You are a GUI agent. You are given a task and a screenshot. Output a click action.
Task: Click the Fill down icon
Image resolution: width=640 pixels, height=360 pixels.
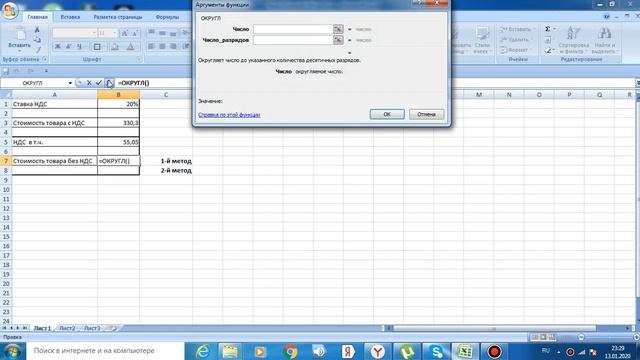point(548,40)
